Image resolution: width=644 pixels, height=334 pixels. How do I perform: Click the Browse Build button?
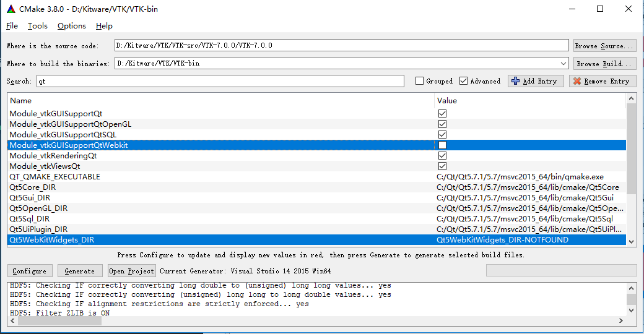click(604, 64)
